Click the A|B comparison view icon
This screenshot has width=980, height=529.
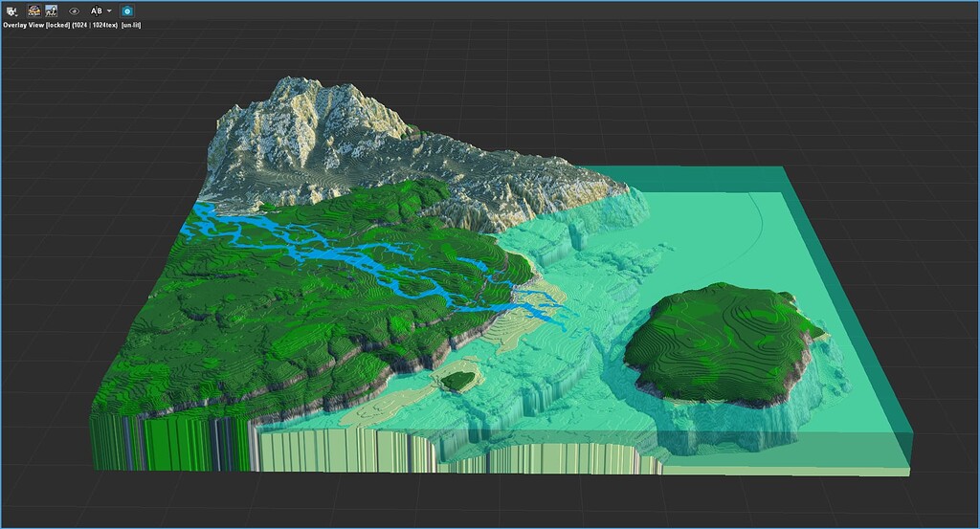97,11
